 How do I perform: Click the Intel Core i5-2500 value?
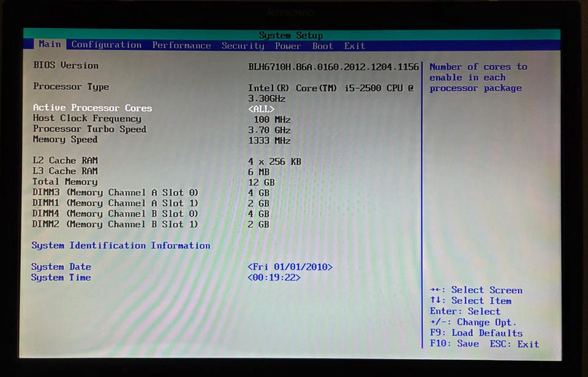tap(330, 93)
